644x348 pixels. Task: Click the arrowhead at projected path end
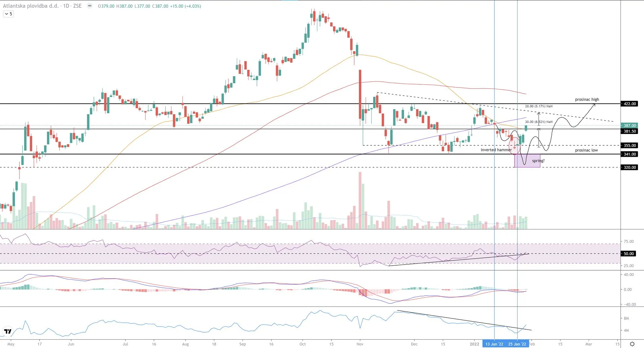594,105
